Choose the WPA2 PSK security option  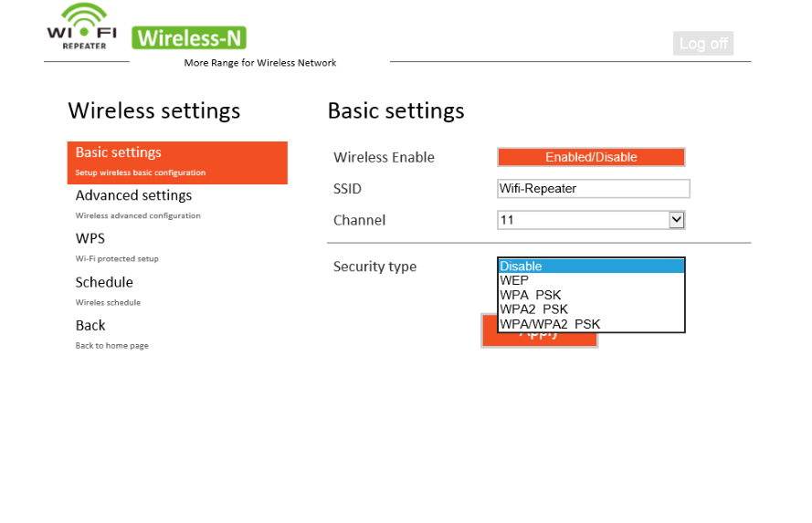coord(591,309)
